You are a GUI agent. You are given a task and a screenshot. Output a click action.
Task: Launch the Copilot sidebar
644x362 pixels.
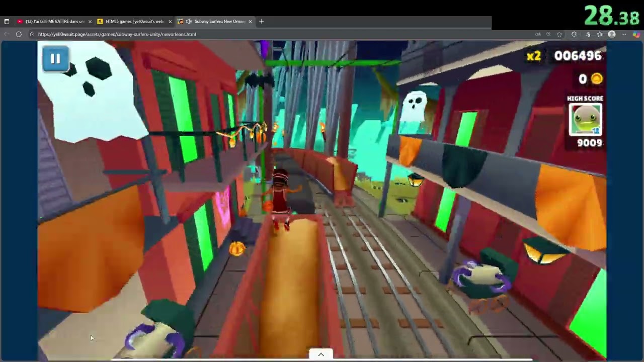pyautogui.click(x=636, y=34)
